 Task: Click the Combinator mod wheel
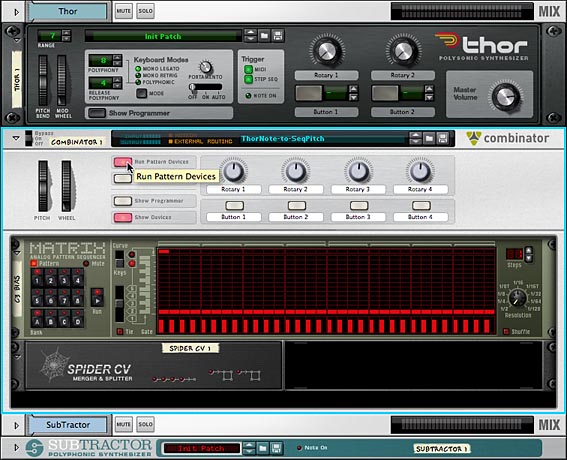coord(67,186)
